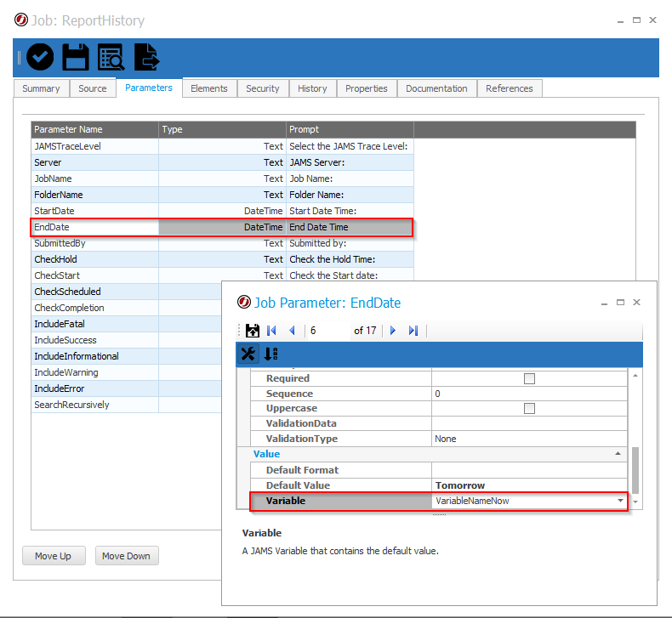Image resolution: width=672 pixels, height=618 pixels.
Task: Select the SubmittedBy parameter row
Action: point(222,243)
